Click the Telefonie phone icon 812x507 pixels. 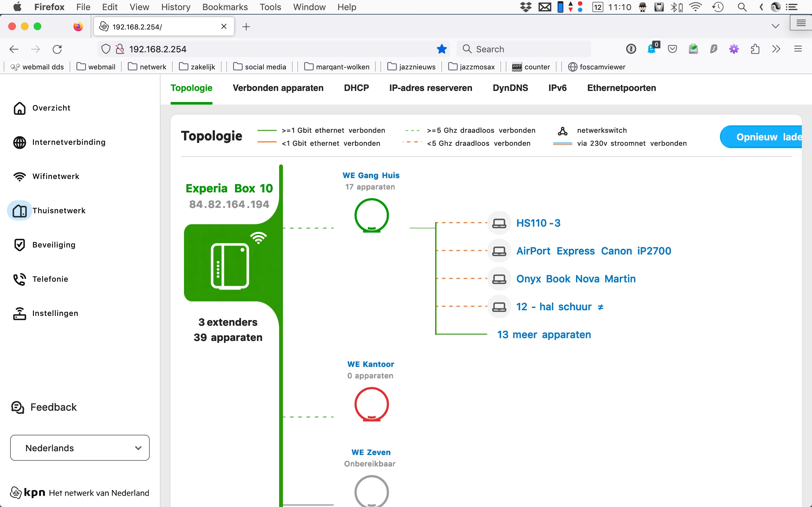[19, 279]
